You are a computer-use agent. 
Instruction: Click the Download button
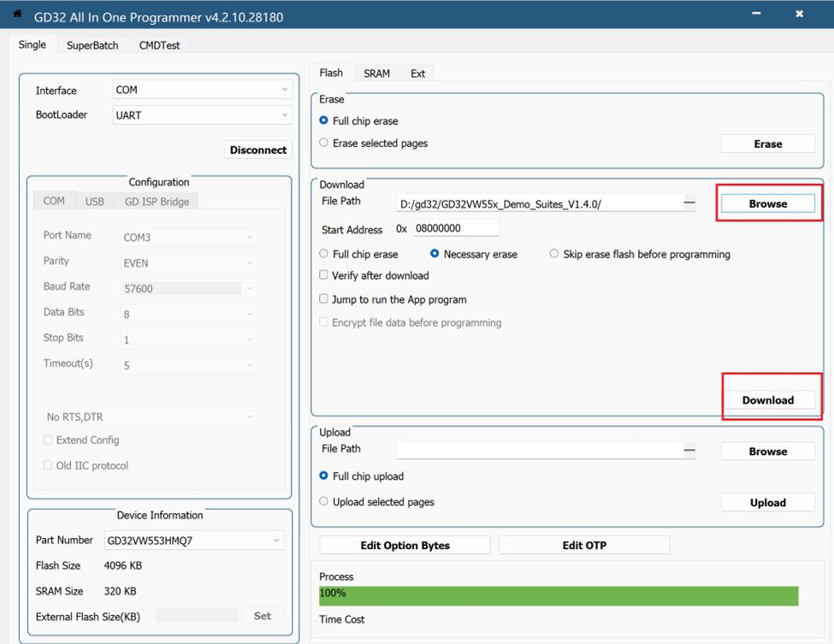coord(767,400)
